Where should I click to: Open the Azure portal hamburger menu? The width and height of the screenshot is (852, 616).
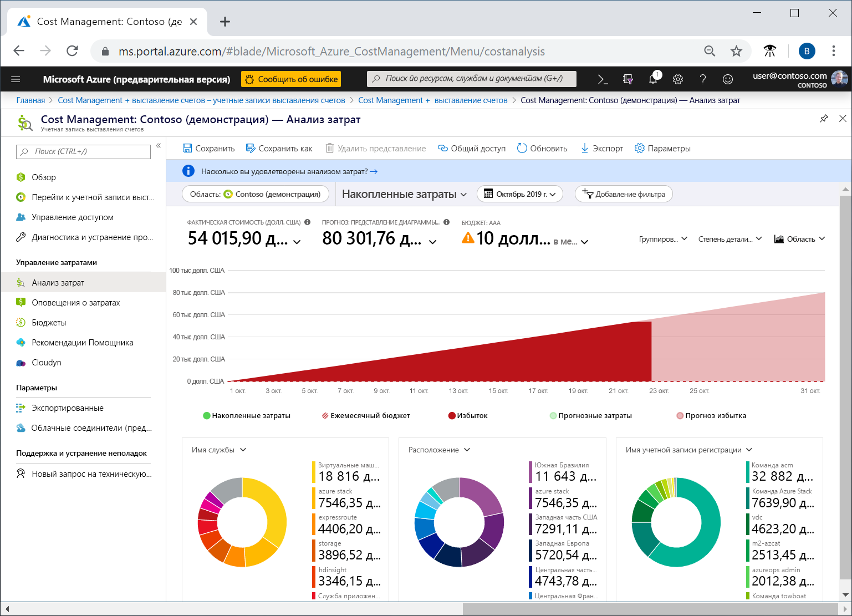(x=16, y=79)
